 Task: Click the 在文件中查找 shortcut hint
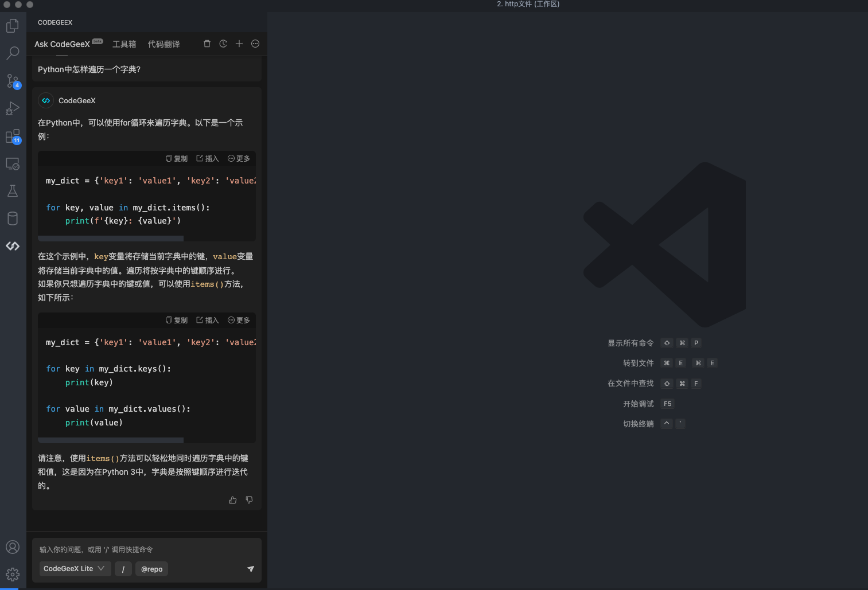click(x=655, y=384)
